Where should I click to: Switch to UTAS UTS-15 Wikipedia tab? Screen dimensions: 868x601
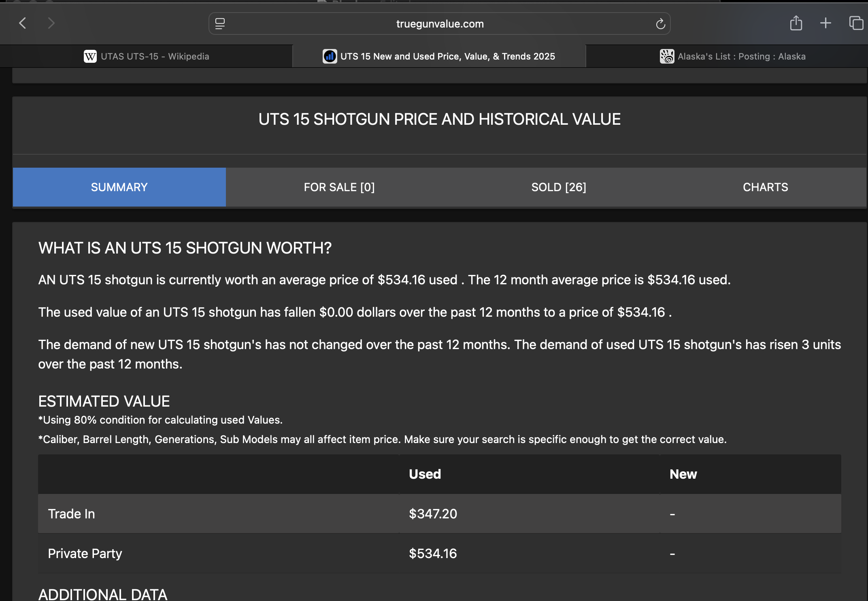tap(146, 56)
